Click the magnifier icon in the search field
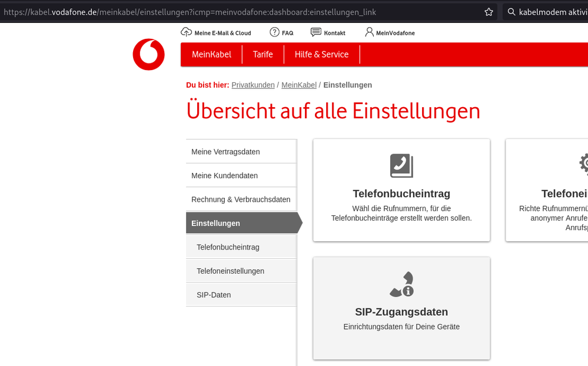Screen dimensions: 588x366 coord(511,11)
